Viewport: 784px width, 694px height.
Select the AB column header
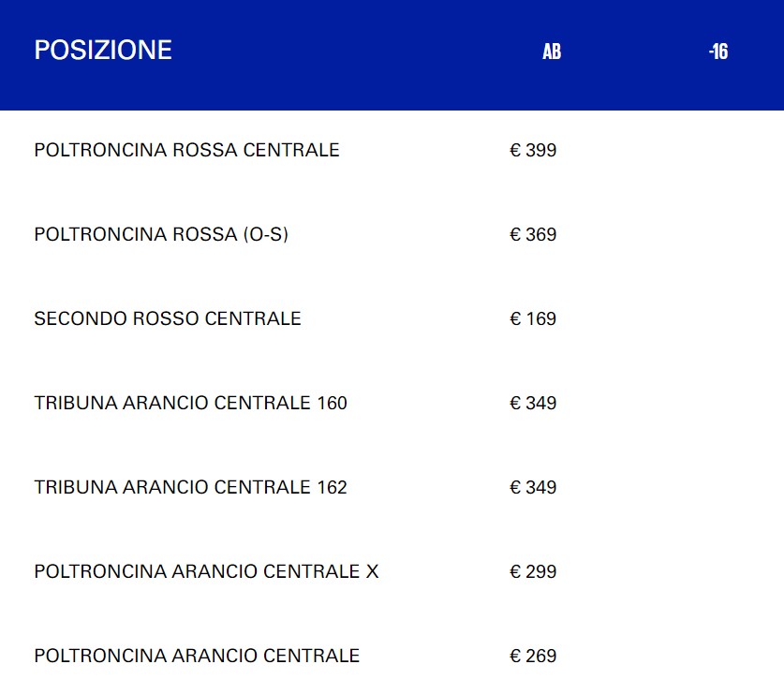552,52
